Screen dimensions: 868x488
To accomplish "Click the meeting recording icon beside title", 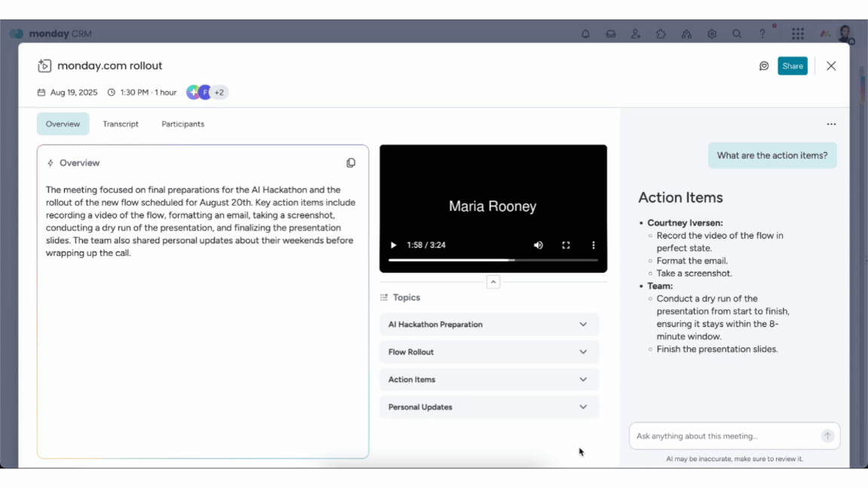I will coord(44,66).
